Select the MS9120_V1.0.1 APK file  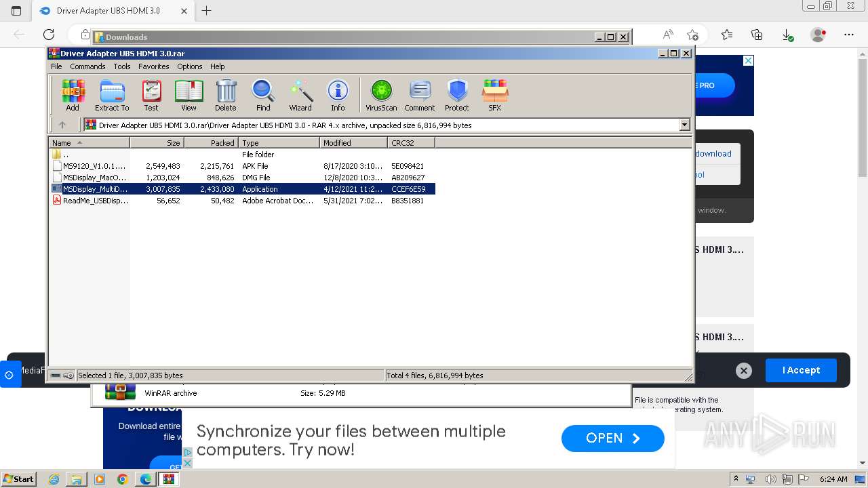coord(242,166)
